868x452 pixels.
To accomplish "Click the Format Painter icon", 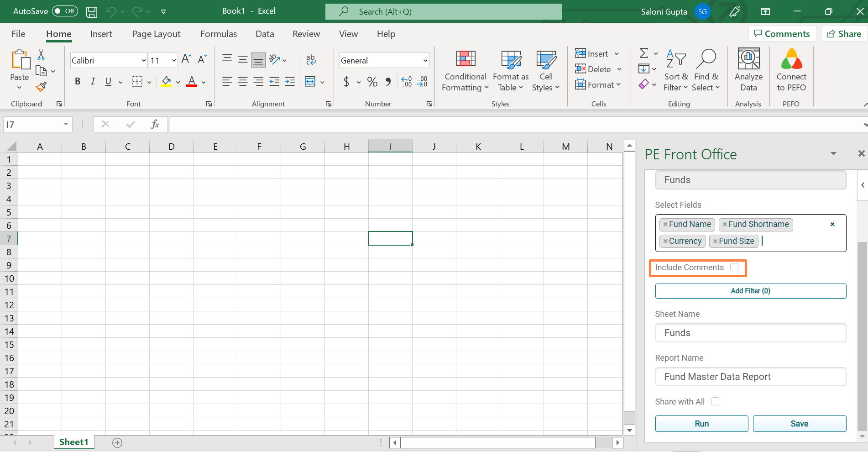I will coord(42,87).
